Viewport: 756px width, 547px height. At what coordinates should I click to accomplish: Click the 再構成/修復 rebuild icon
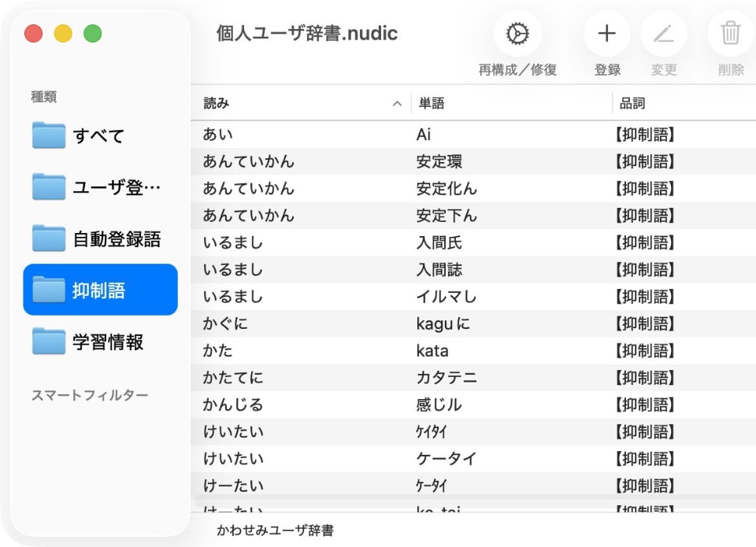(517, 34)
